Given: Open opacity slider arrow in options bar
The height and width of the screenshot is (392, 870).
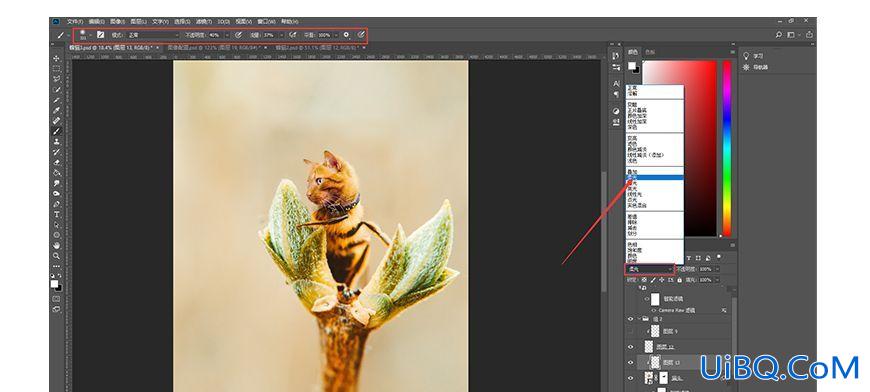Looking at the screenshot, I should pyautogui.click(x=227, y=34).
